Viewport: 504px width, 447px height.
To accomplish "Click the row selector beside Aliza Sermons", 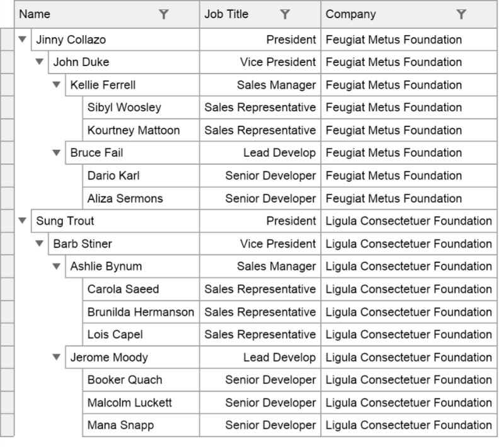I will 6,198.
